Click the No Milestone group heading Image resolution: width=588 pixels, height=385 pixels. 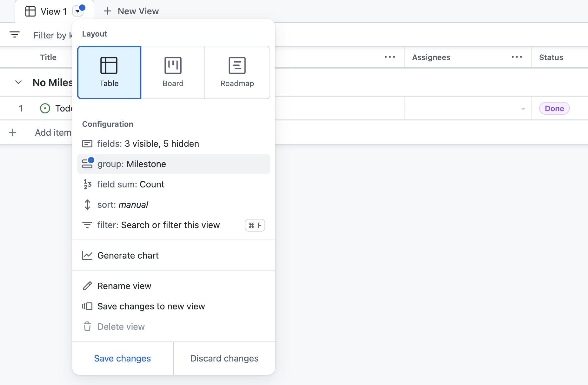tap(52, 83)
